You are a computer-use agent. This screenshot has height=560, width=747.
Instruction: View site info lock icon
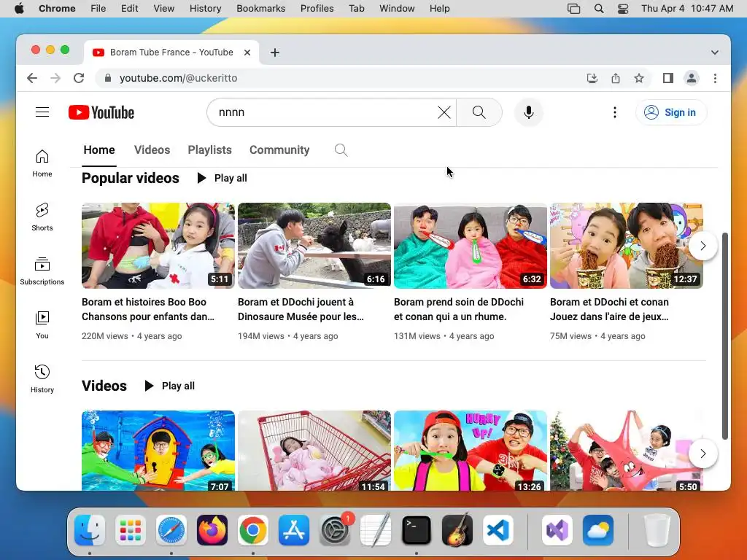coord(108,78)
